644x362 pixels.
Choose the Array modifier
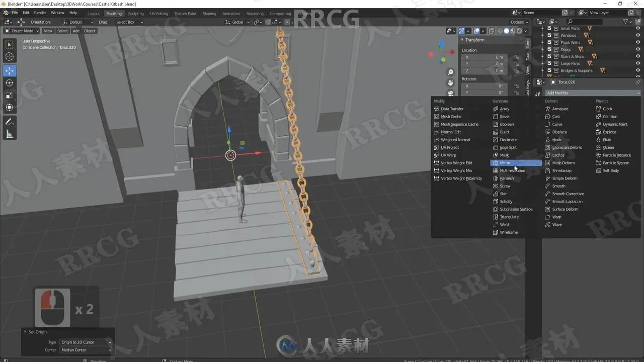[516, 109]
